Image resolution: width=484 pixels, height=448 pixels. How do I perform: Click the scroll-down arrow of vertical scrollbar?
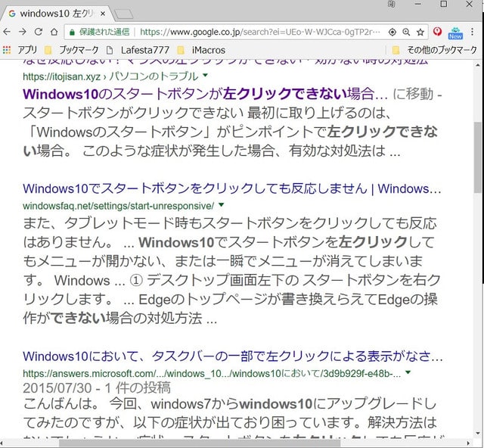click(x=478, y=434)
